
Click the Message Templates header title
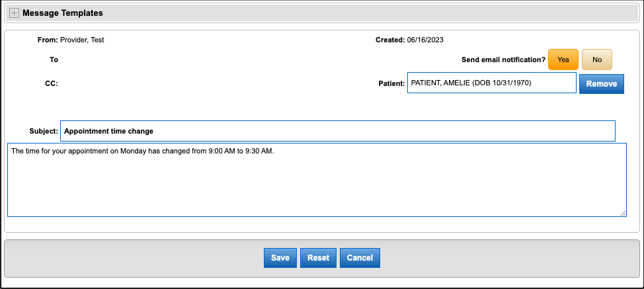63,13
